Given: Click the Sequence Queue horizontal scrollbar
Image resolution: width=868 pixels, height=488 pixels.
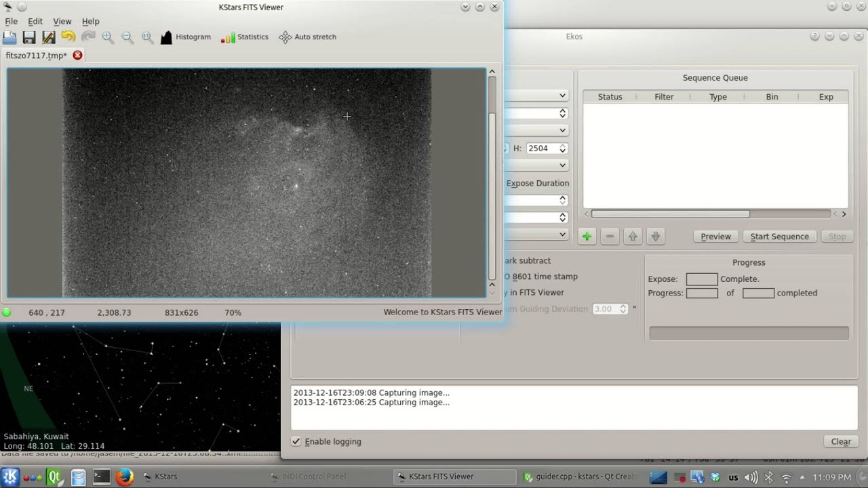Looking at the screenshot, I should (x=670, y=214).
